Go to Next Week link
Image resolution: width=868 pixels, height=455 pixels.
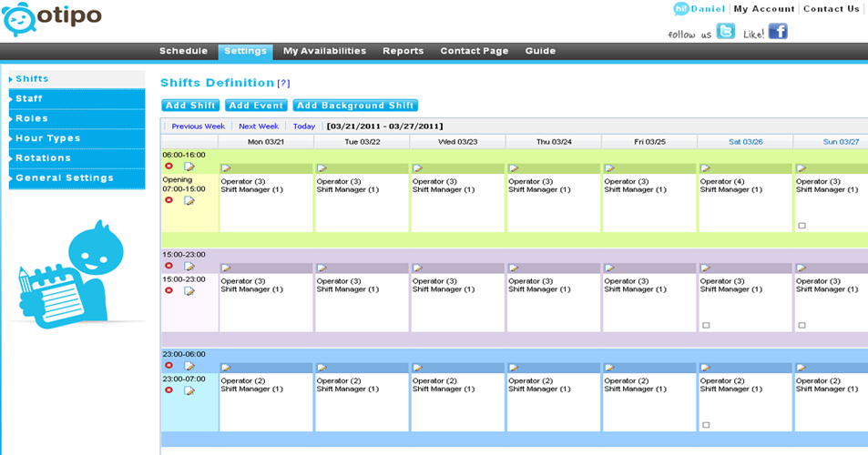click(x=259, y=126)
